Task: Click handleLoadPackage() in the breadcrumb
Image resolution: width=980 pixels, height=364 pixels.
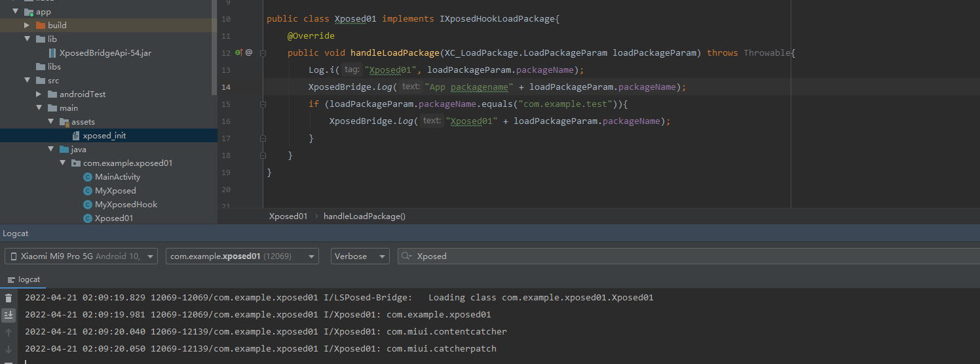Action: (x=365, y=216)
